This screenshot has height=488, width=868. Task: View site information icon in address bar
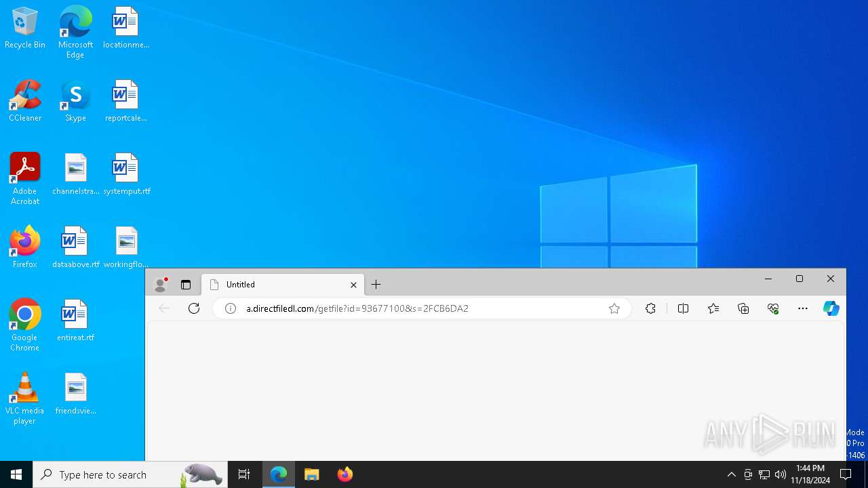pyautogui.click(x=231, y=308)
